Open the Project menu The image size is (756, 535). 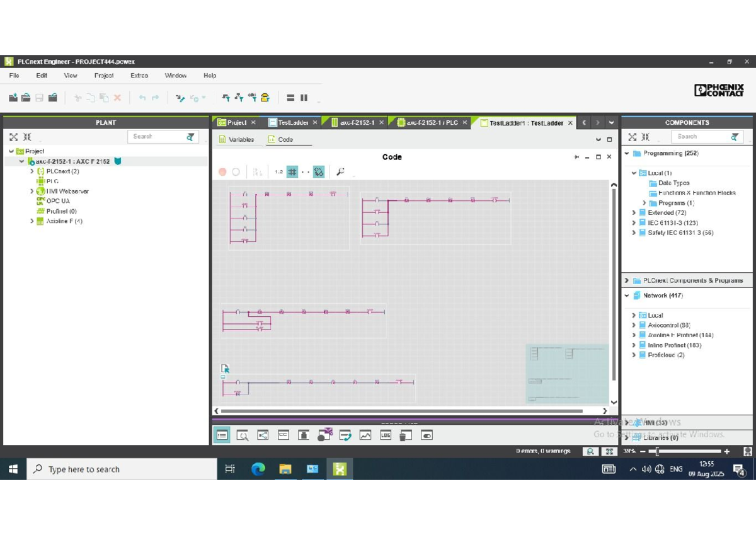(104, 76)
